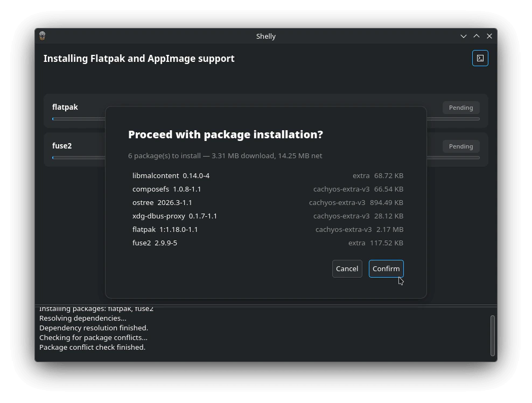The height and width of the screenshot is (403, 532).
Task: Click the Shelly app icon in titlebar
Action: pos(43,36)
